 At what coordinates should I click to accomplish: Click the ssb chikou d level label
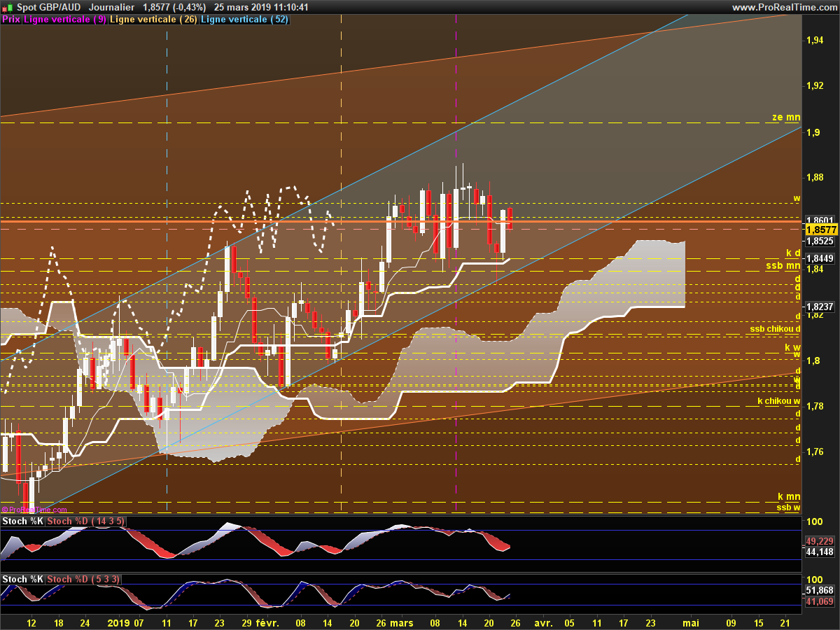(776, 328)
